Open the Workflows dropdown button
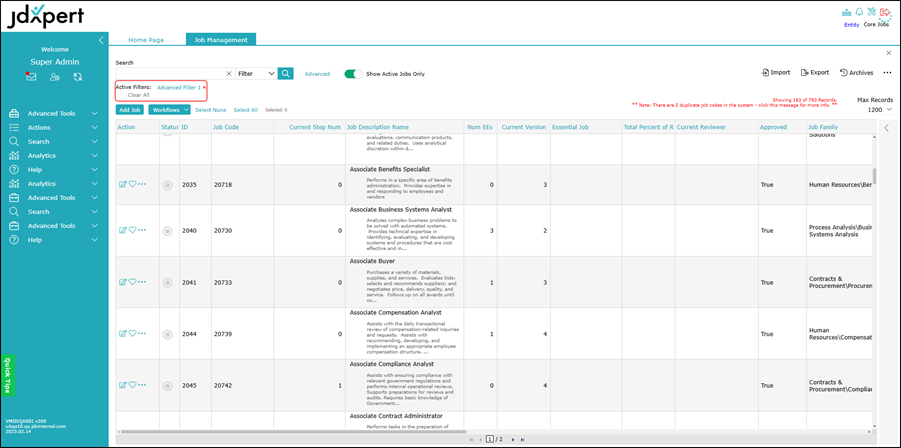 coord(169,110)
